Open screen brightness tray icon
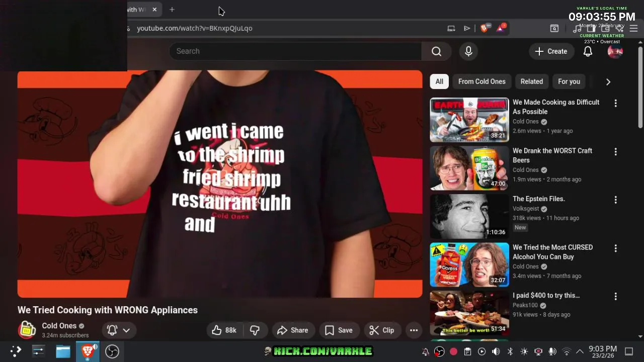 [x=524, y=351]
